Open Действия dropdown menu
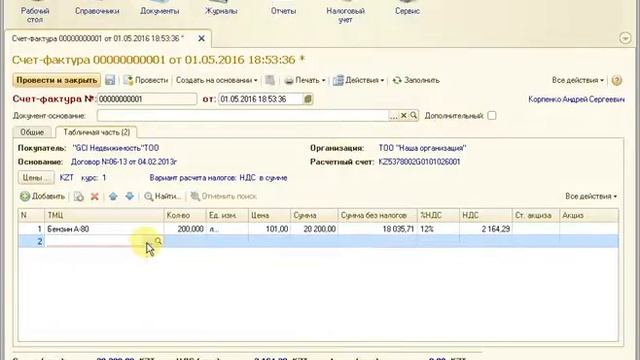 [x=358, y=80]
